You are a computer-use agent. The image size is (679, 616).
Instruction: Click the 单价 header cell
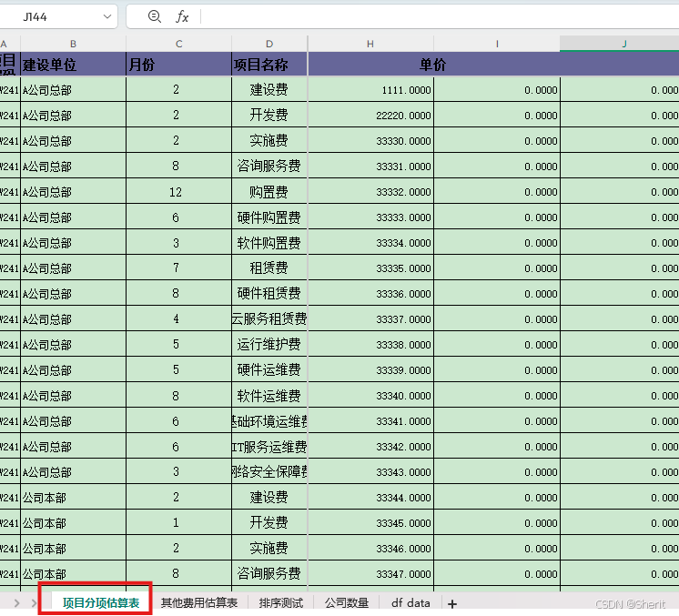coord(432,65)
